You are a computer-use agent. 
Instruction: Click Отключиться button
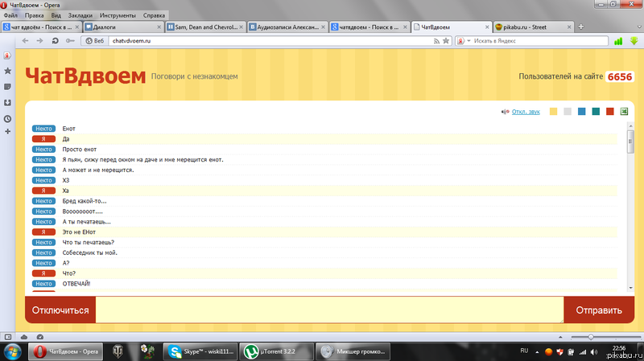(x=60, y=310)
